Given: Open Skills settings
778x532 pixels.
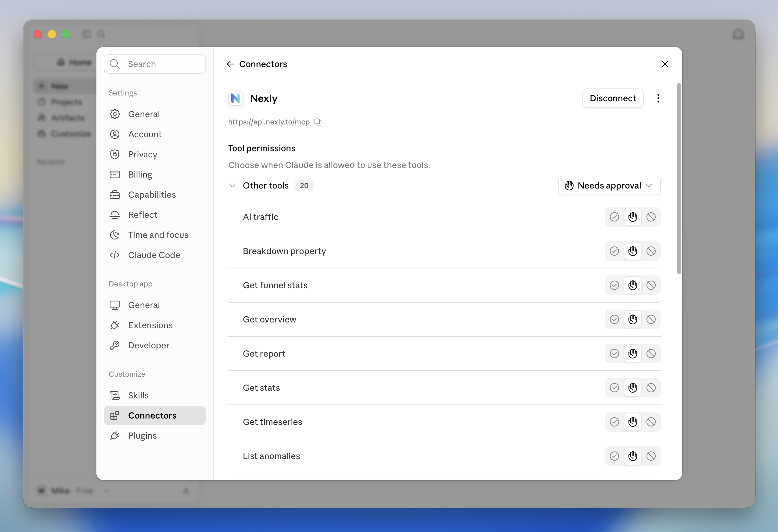Looking at the screenshot, I should click(154, 395).
